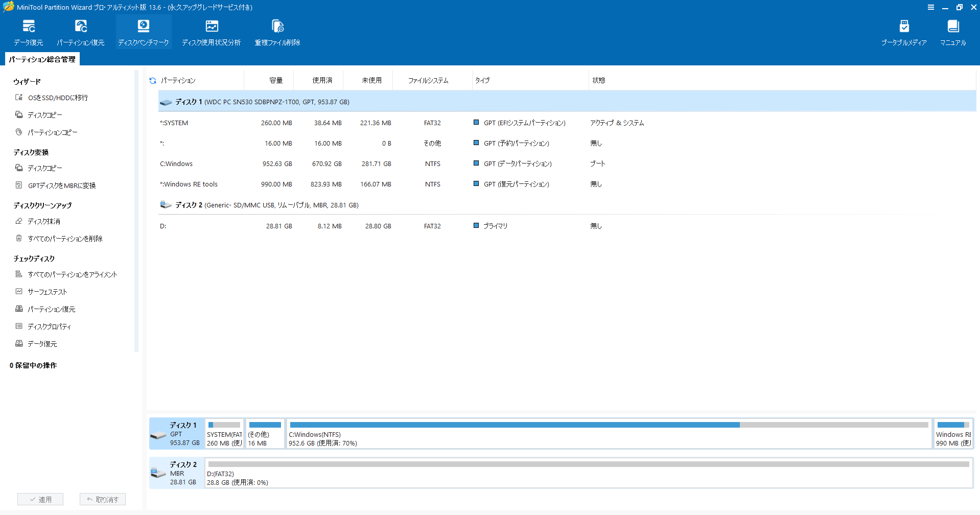
Task: Select C:Windows(NTFS) block in disk map
Action: 609,434
